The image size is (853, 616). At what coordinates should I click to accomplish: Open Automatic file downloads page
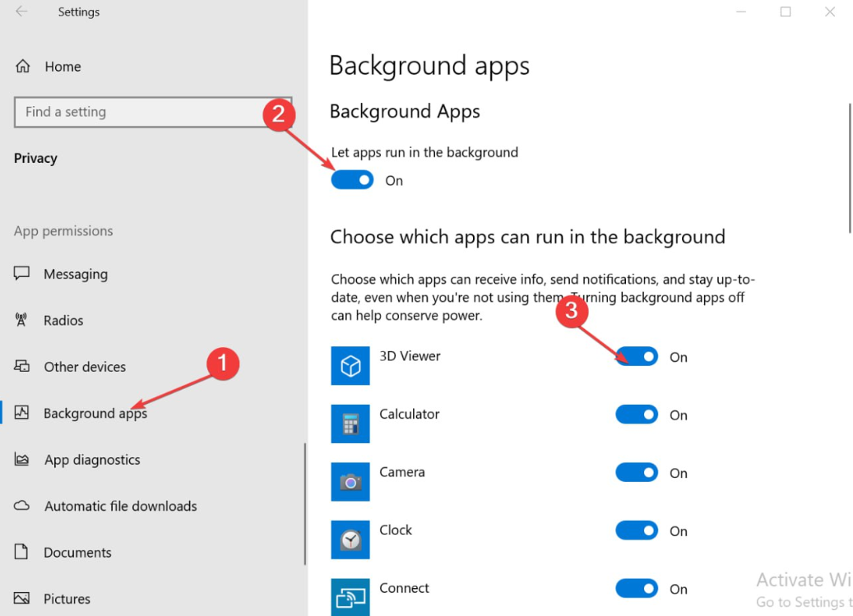coord(120,506)
